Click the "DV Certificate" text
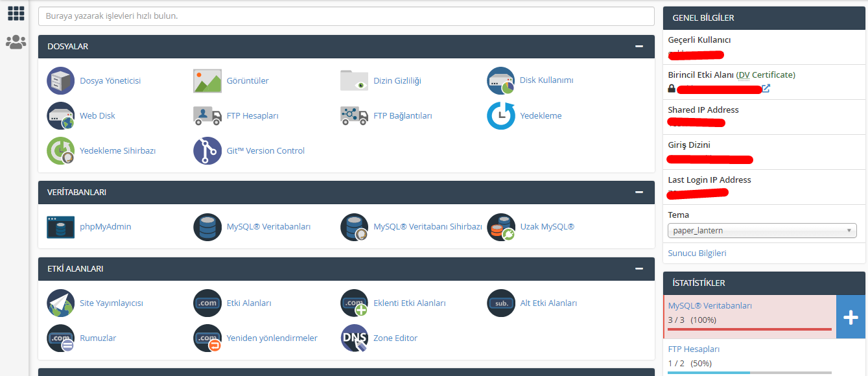The width and height of the screenshot is (868, 376). pos(766,75)
